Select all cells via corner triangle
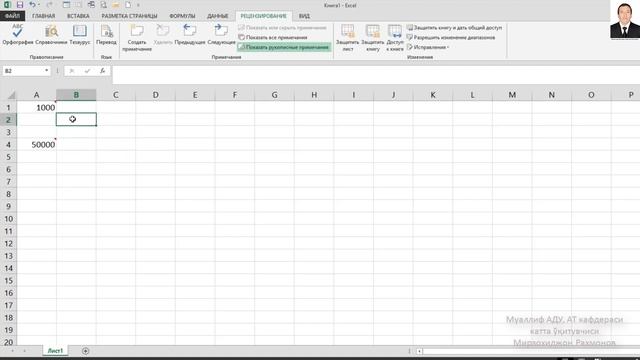Screen dimensions: 640x360 pyautogui.click(x=11, y=95)
